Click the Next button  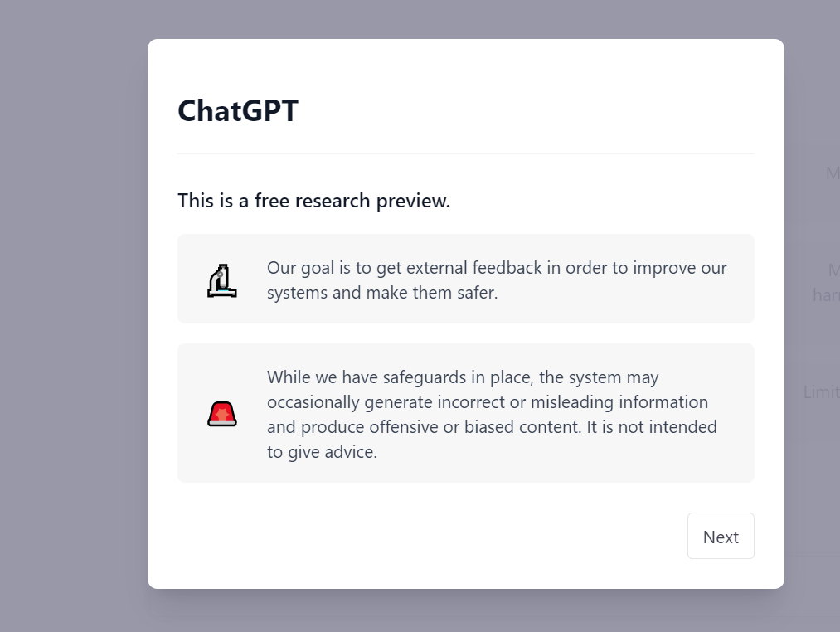pos(721,537)
